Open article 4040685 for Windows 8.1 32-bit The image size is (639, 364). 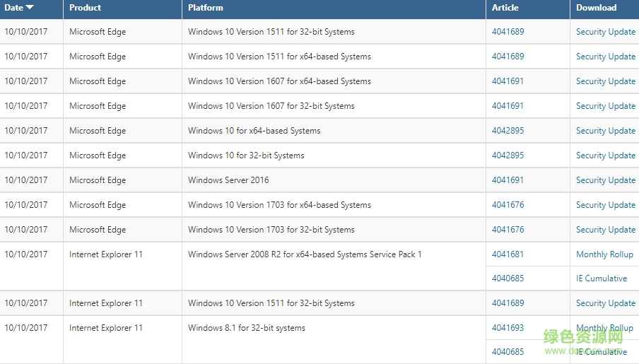pos(508,352)
